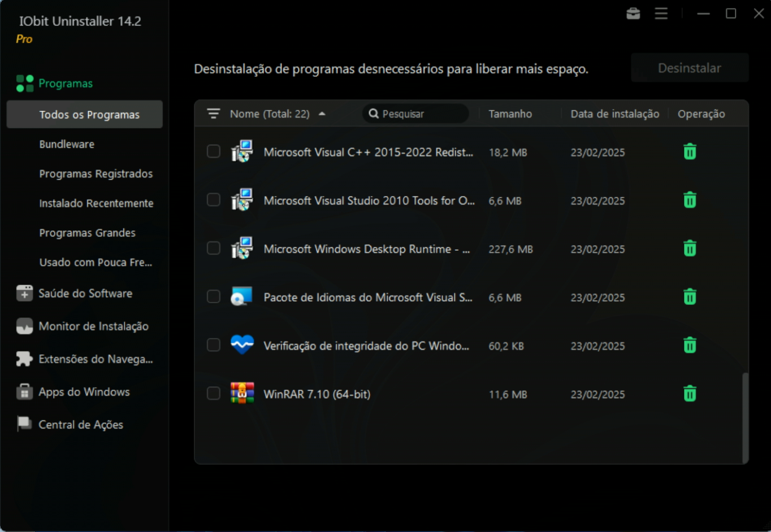Image resolution: width=771 pixels, height=532 pixels.
Task: Click the Pro edition label
Action: [24, 39]
